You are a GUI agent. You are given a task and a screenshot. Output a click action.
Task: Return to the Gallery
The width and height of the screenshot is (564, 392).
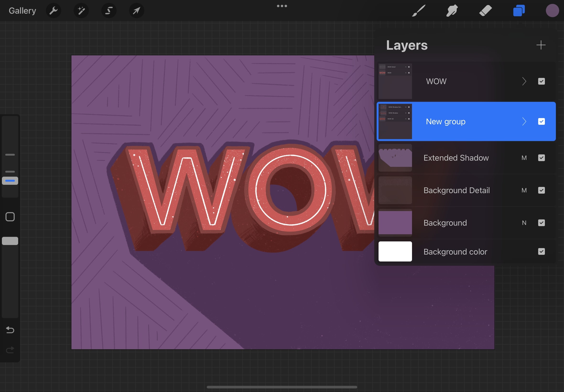click(x=22, y=11)
